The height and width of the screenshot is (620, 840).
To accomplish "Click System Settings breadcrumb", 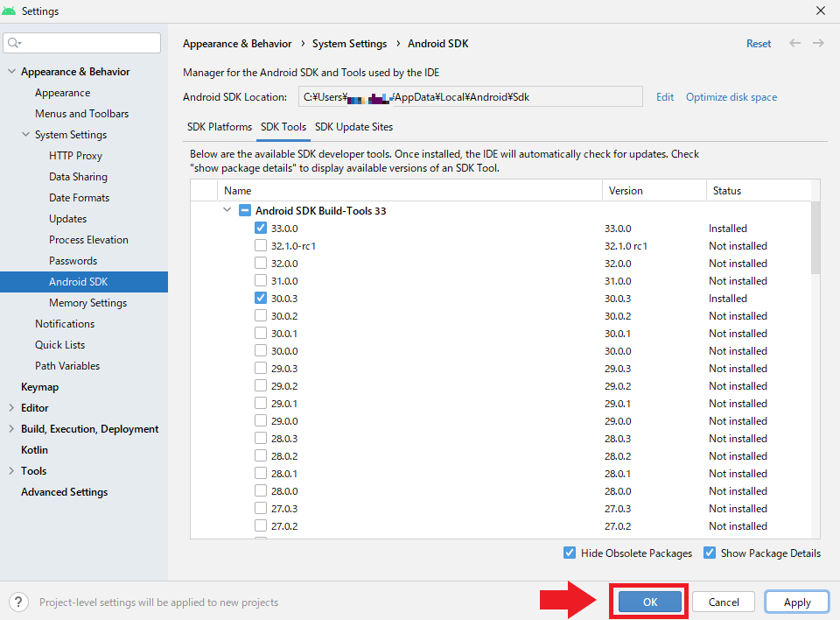I will click(349, 44).
